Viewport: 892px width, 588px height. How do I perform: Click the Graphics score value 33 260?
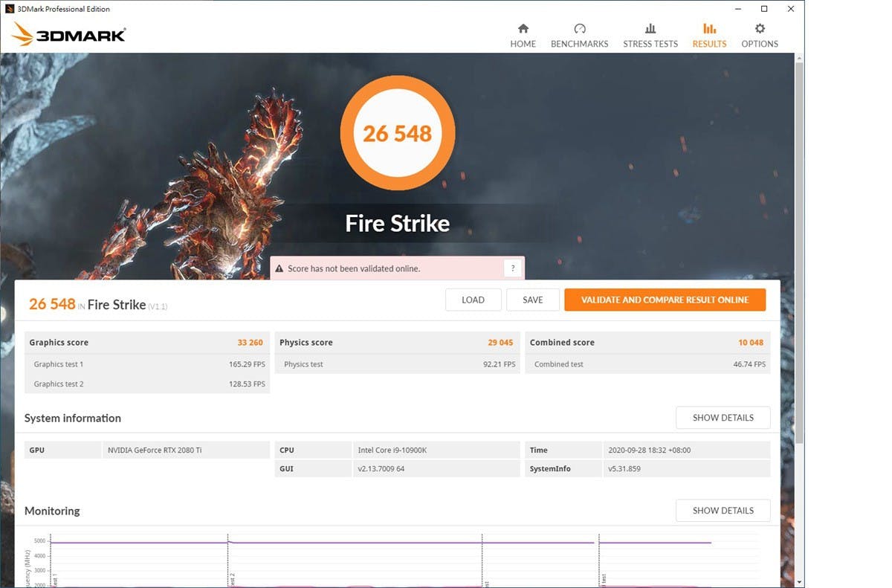tap(250, 343)
